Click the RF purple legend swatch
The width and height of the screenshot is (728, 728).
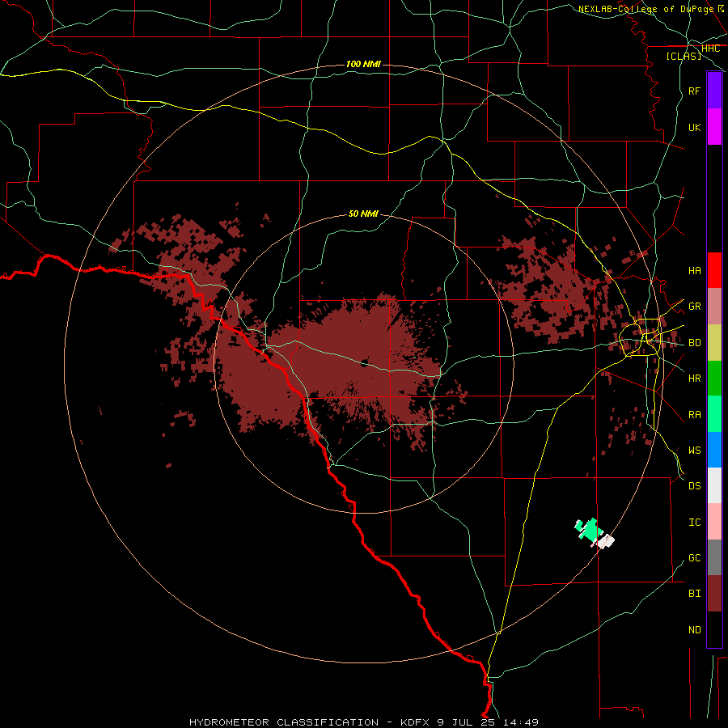[x=714, y=91]
